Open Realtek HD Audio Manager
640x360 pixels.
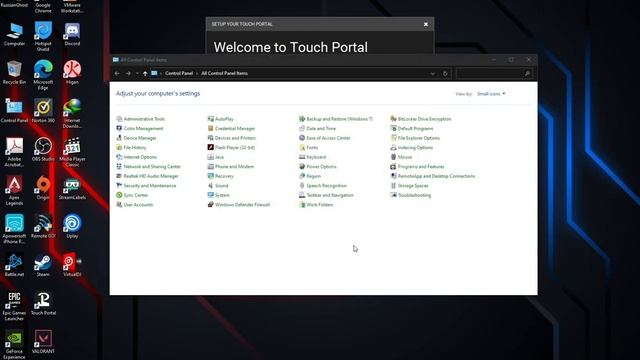pos(147,176)
